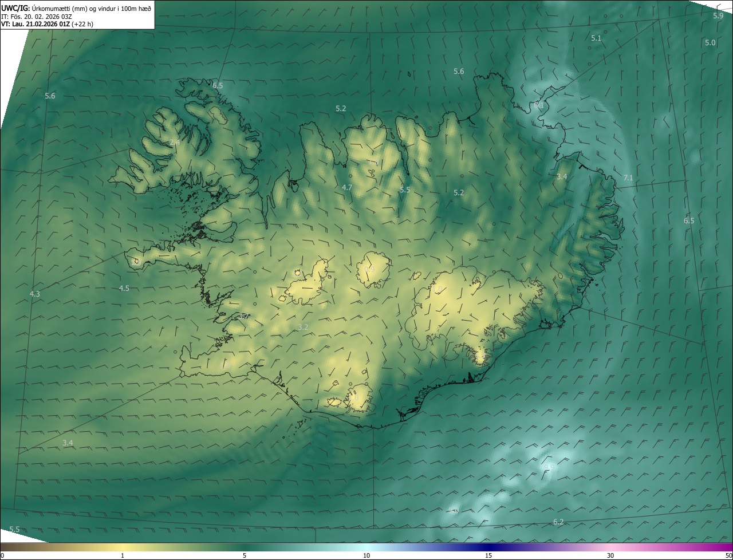
Task: Click the map value "6.2"
Action: (558, 522)
